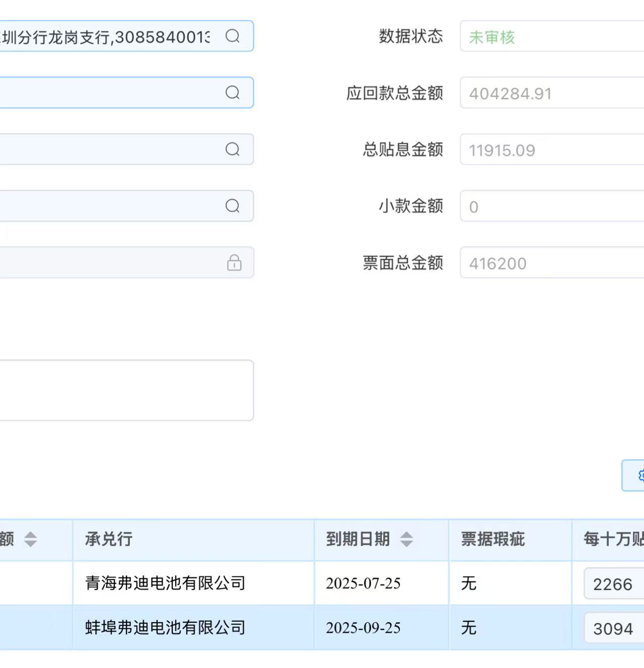Click the input box showing 3094
This screenshot has height=668, width=644.
pos(613,628)
